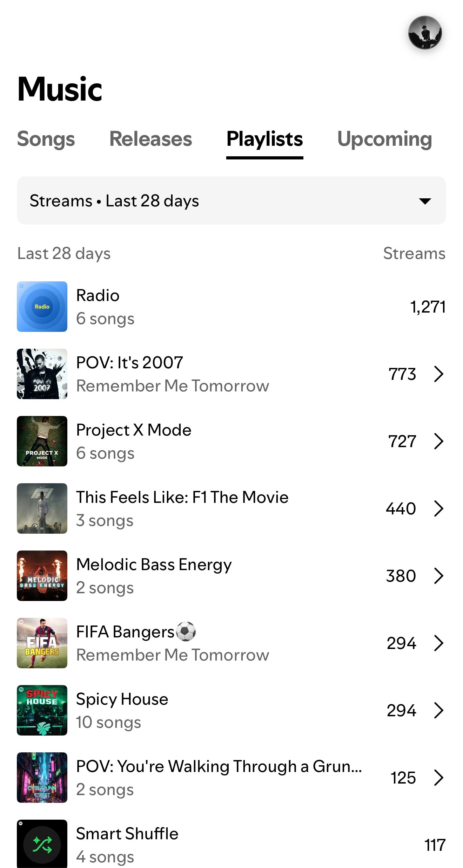Tap the Spicy House chevron arrow
This screenshot has height=868, width=463.
click(438, 710)
